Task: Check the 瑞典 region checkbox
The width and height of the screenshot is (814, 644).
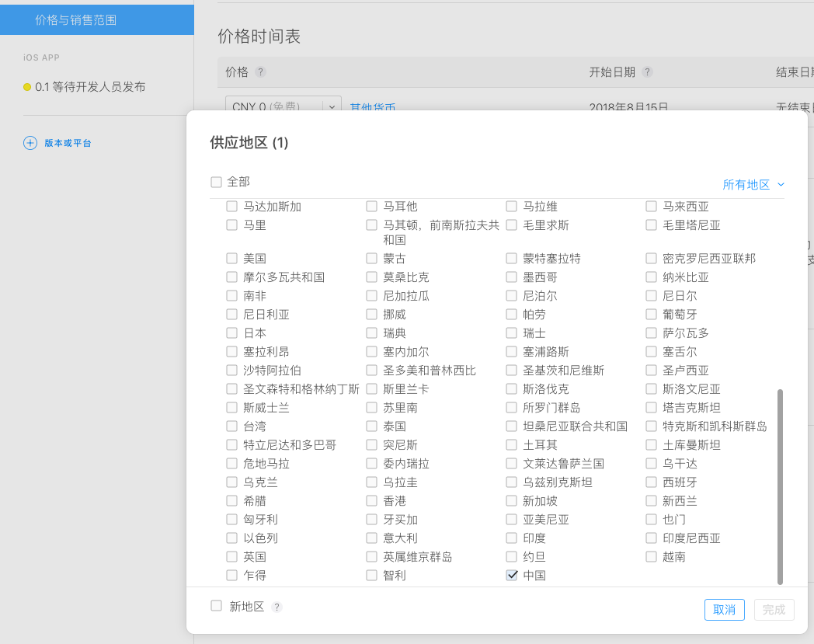Action: tap(371, 333)
